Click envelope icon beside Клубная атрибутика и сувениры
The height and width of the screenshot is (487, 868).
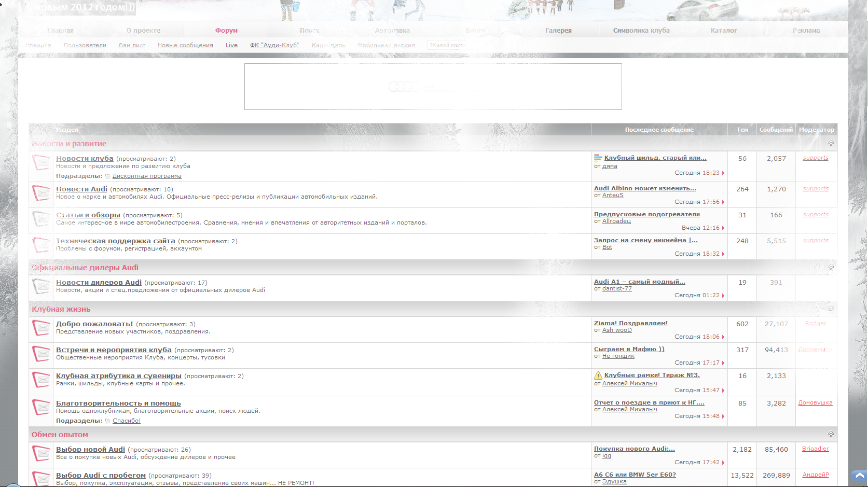(x=41, y=380)
